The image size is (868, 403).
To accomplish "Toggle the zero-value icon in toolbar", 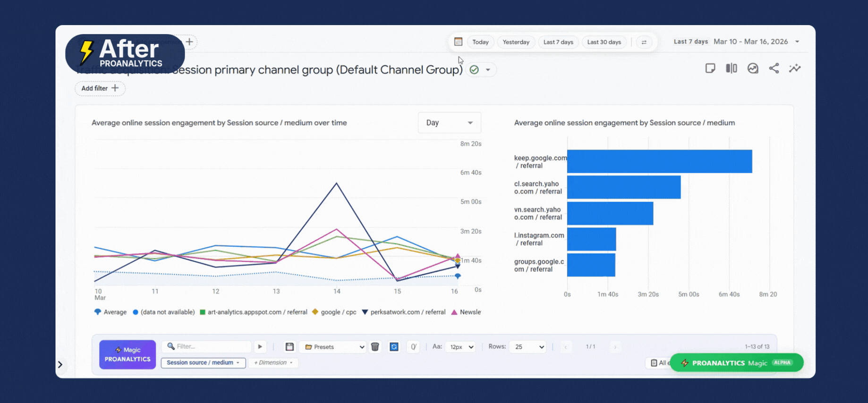I will pyautogui.click(x=413, y=347).
